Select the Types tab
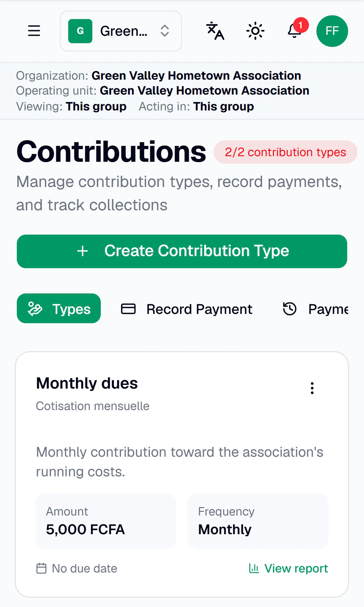This screenshot has width=364, height=607. [x=59, y=308]
